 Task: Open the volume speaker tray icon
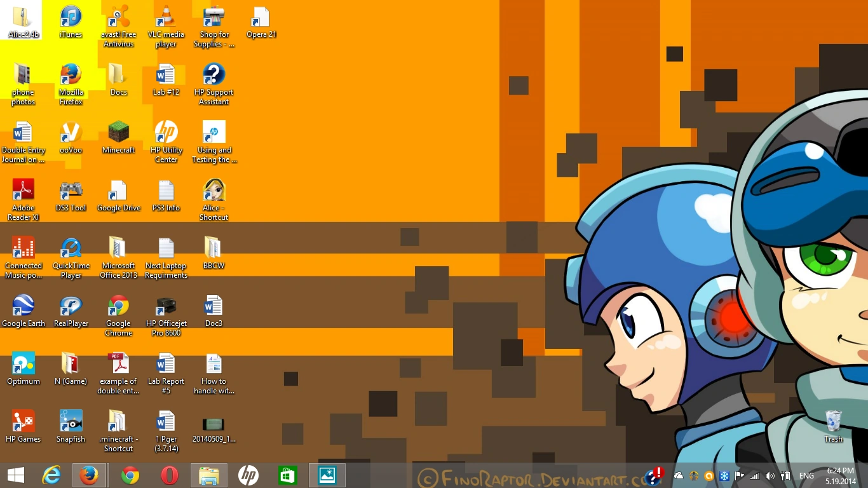coord(770,476)
